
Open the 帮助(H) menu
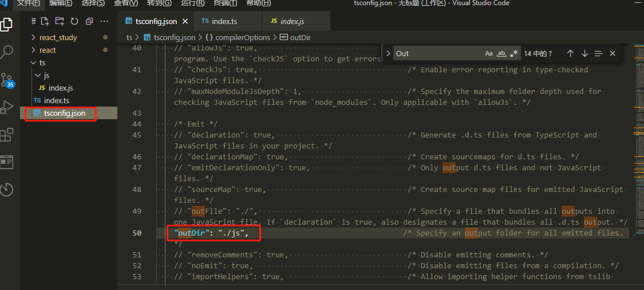point(259,3)
